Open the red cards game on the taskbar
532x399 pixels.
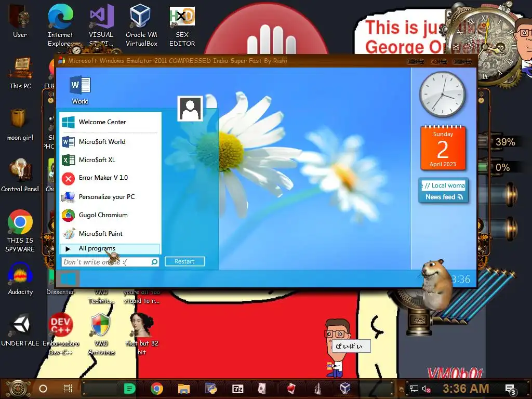(291, 388)
